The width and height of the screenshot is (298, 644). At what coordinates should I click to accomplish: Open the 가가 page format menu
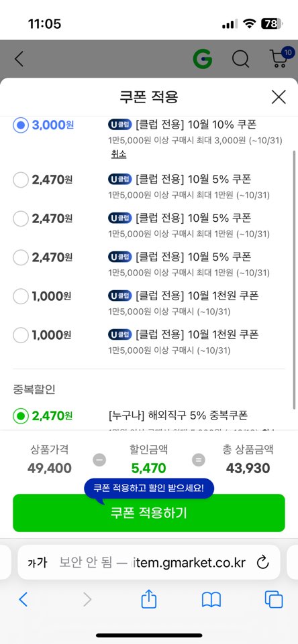[38, 563]
